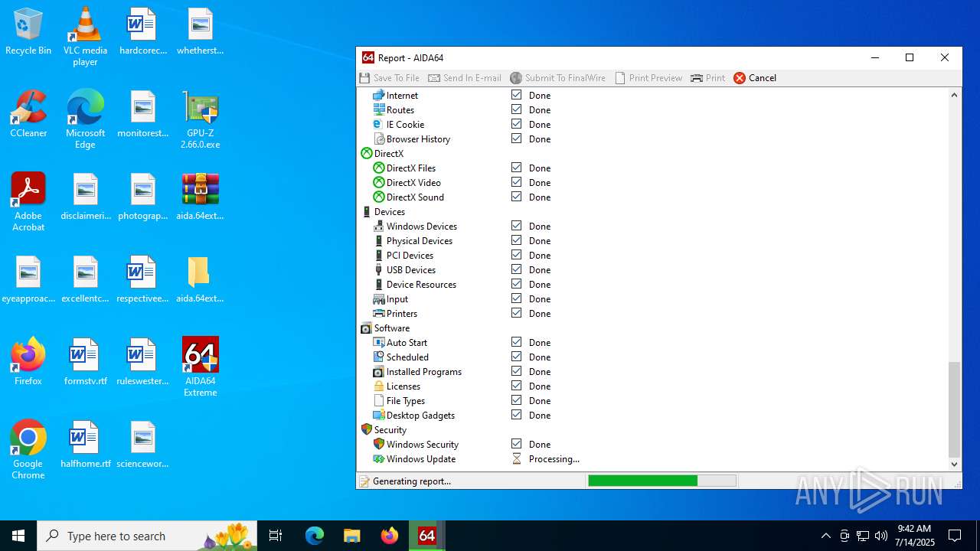This screenshot has width=980, height=551.
Task: Open the Adobe Acrobat desktop shortcut
Action: click(x=28, y=202)
